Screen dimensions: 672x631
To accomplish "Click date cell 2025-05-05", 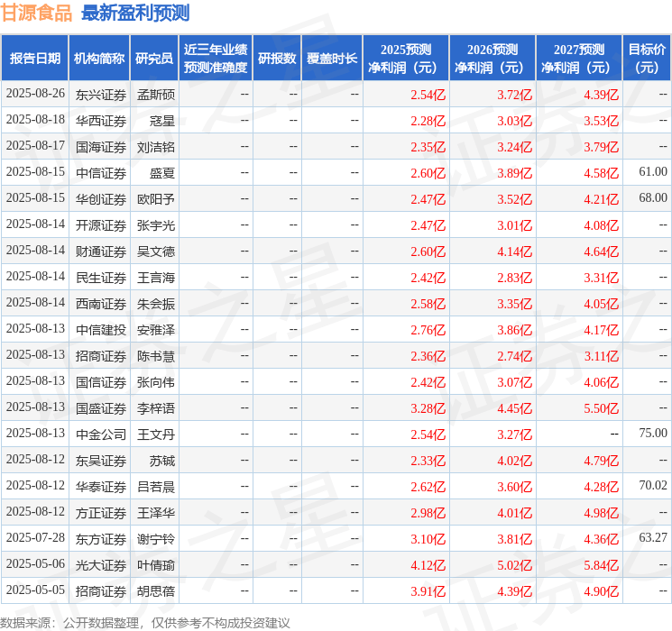I will [x=35, y=590].
